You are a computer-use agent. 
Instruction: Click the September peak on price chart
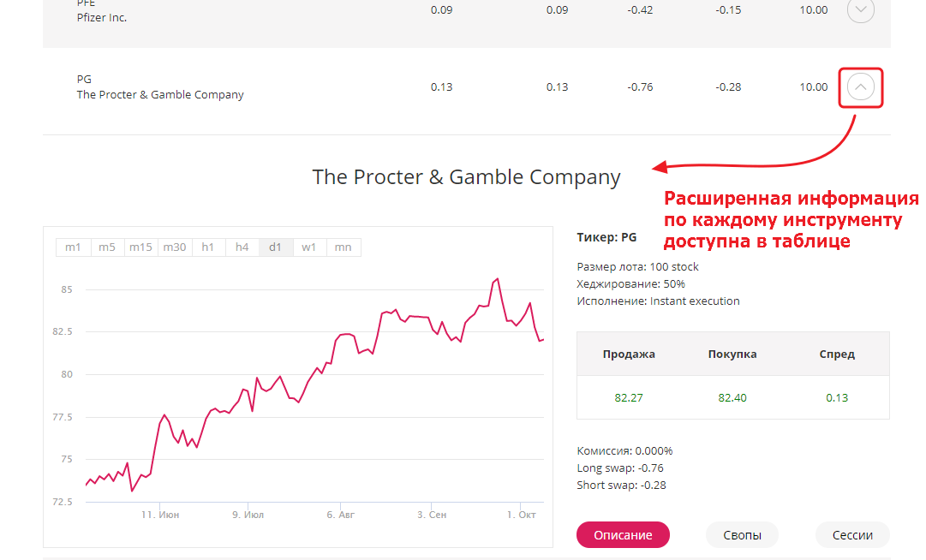[x=497, y=279]
